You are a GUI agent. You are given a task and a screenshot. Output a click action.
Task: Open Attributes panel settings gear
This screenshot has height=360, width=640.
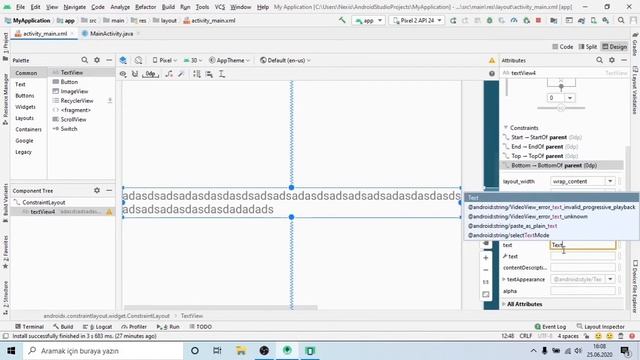612,60
